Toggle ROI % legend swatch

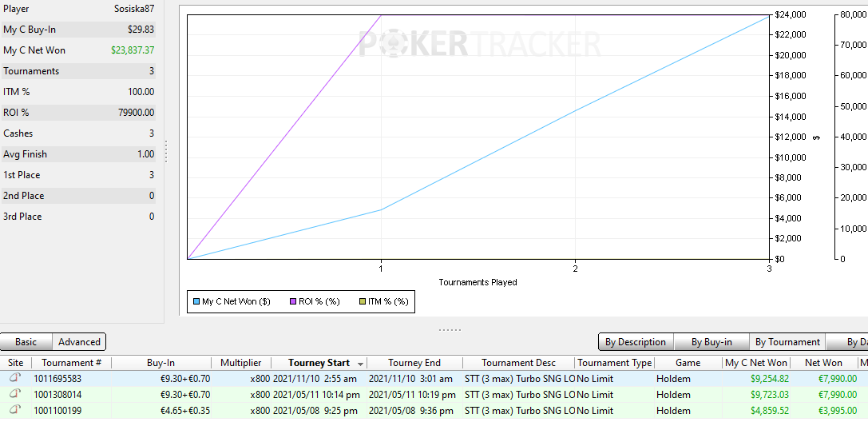pyautogui.click(x=292, y=302)
